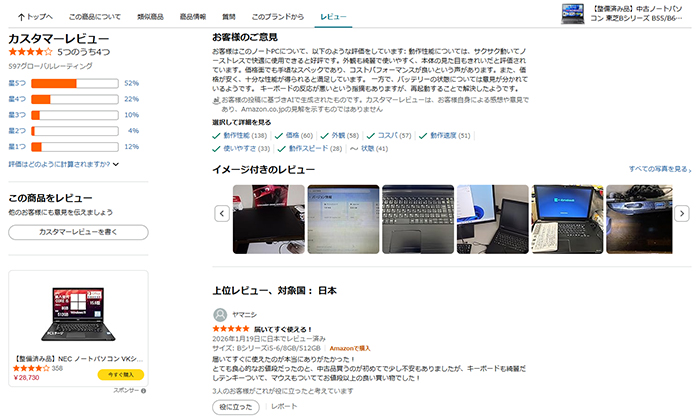Open 【整備済み品】NEC ノートパソコン title link

[x=79, y=359]
